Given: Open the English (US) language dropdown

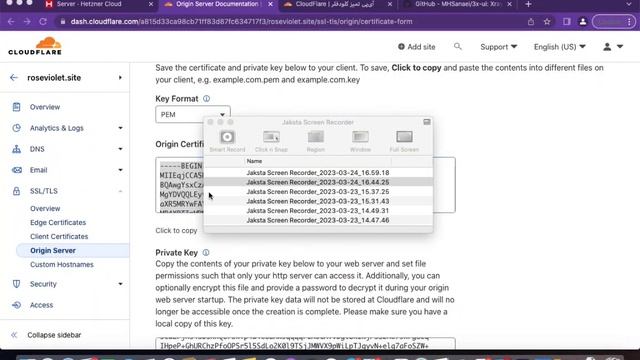Looking at the screenshot, I should pyautogui.click(x=560, y=47).
